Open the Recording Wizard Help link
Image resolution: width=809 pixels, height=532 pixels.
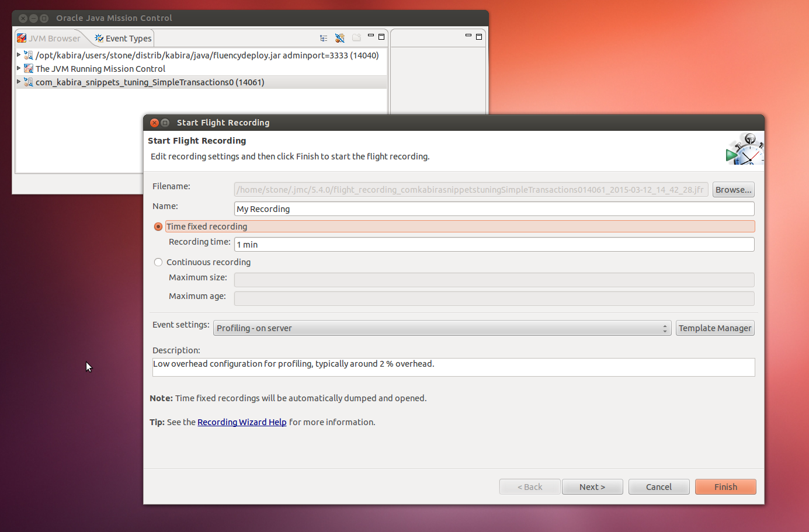coord(242,422)
